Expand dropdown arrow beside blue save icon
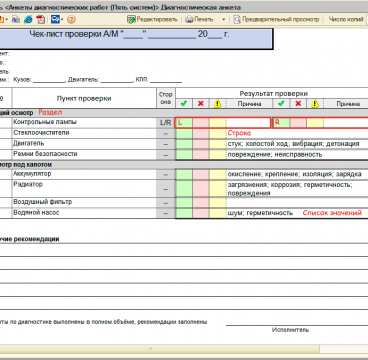 click(x=62, y=20)
